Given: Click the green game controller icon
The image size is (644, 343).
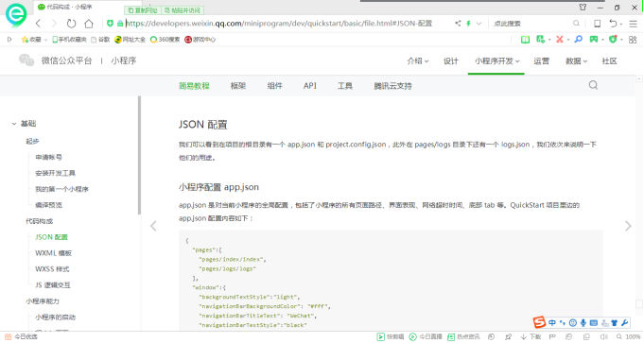Looking at the screenshot, I should (594, 40).
